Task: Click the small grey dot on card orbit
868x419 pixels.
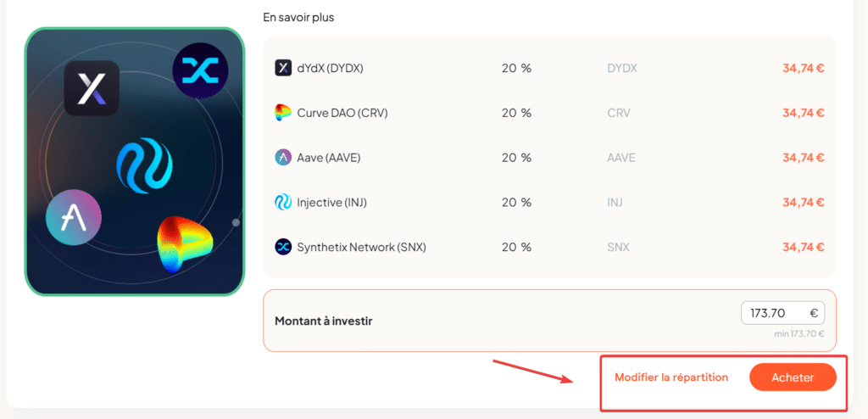Action: pos(236,223)
